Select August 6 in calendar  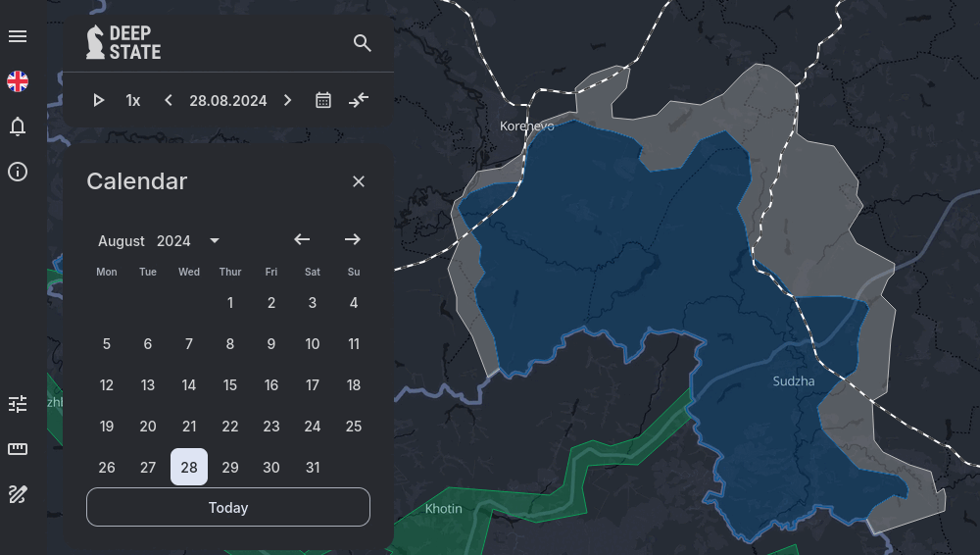coord(148,344)
